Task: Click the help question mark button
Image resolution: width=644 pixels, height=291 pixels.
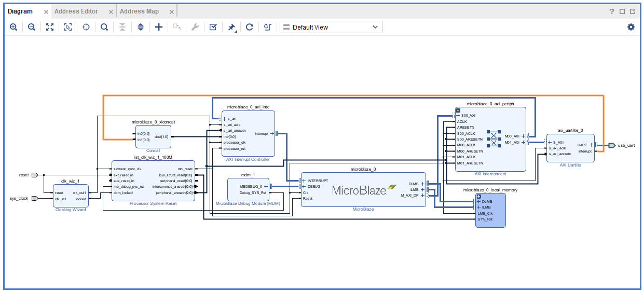Action: [612, 11]
